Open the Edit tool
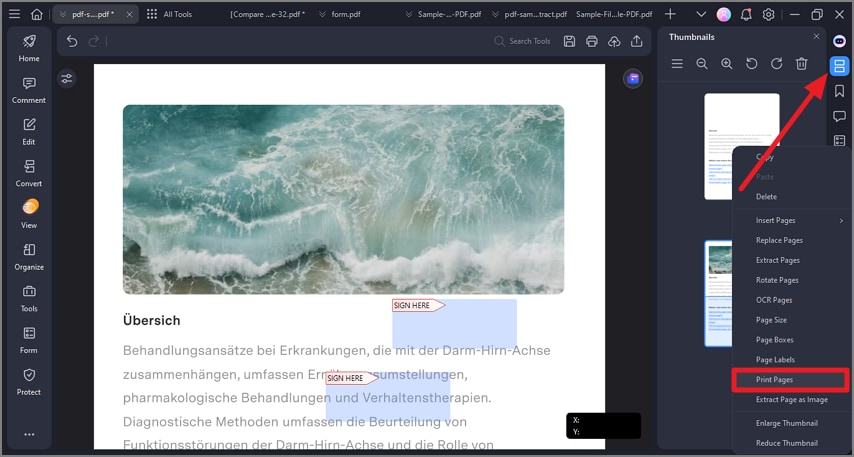The width and height of the screenshot is (854, 457). click(x=29, y=131)
